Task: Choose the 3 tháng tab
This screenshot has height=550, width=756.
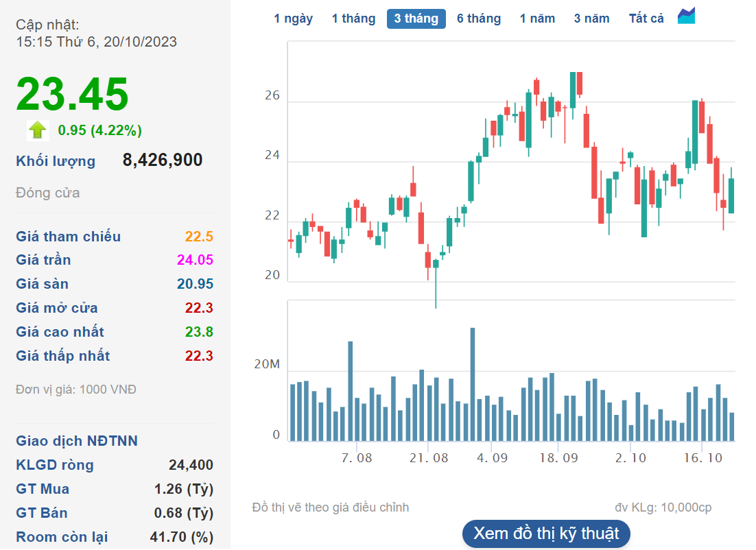Action: tap(416, 19)
